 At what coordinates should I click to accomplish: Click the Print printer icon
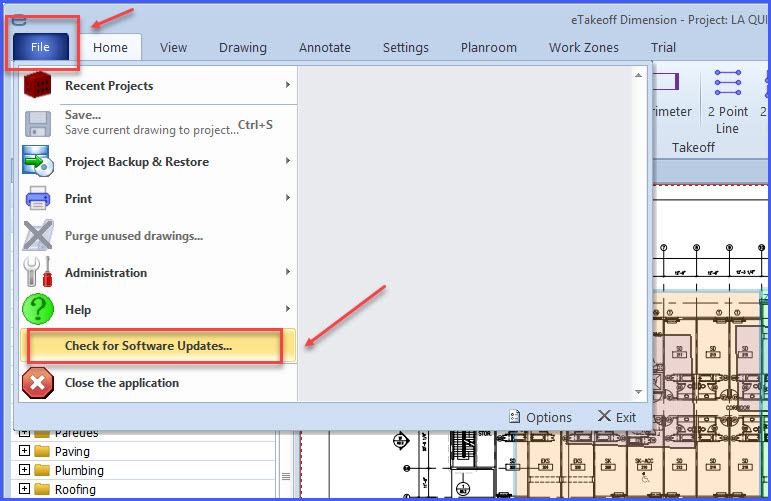tap(37, 198)
